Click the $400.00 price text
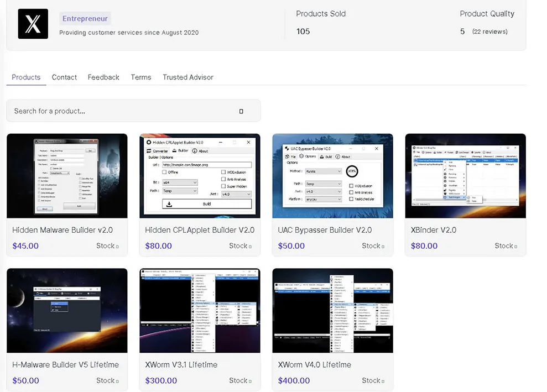Viewport: 547px width, 392px height. tap(294, 380)
